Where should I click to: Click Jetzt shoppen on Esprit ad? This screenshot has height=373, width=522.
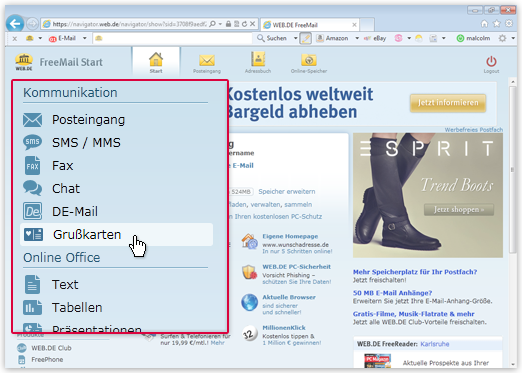point(459,210)
